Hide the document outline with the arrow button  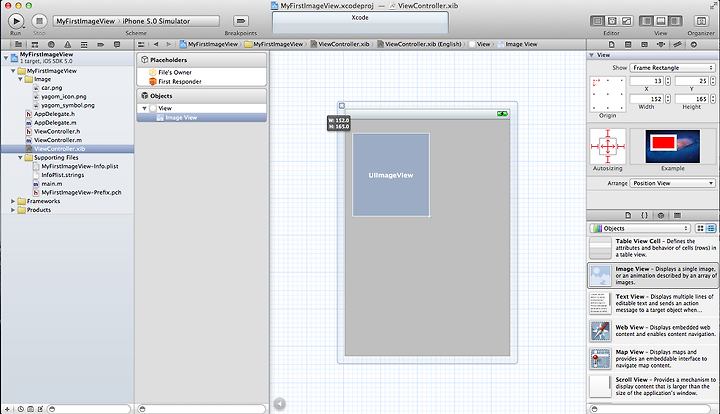point(280,403)
